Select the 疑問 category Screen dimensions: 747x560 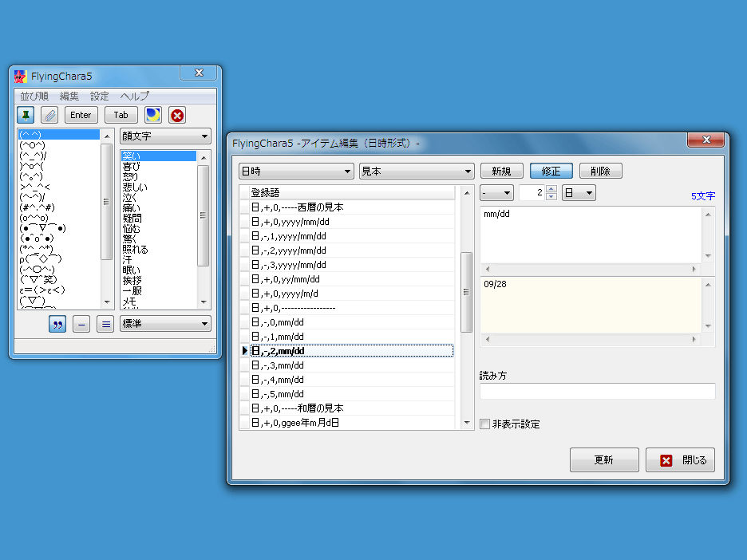[x=159, y=219]
